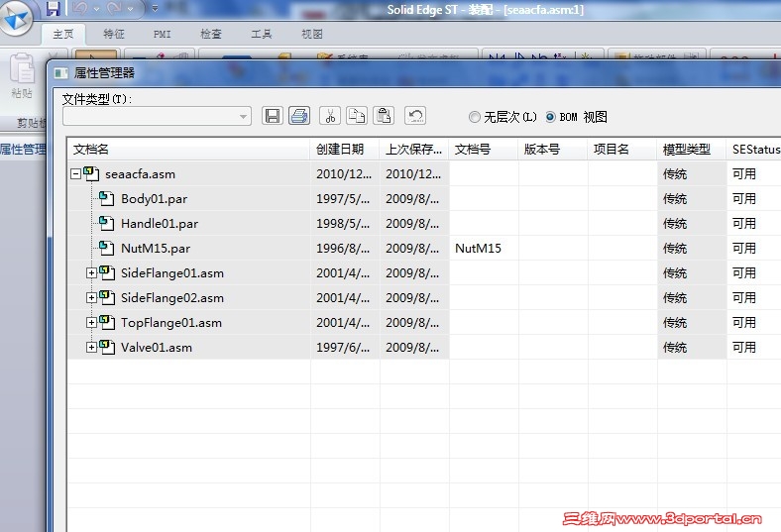Expand the Valve01.asm node
The image size is (781, 532).
[x=91, y=347]
